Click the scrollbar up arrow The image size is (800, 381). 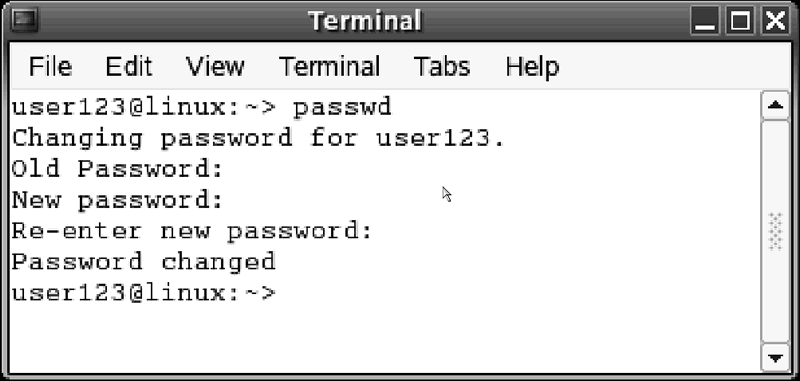click(x=775, y=106)
